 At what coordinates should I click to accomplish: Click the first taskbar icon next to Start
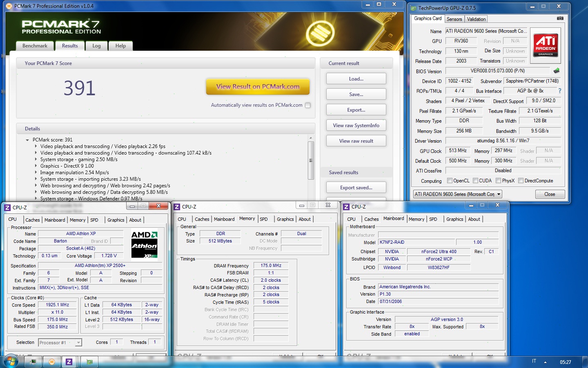33,361
